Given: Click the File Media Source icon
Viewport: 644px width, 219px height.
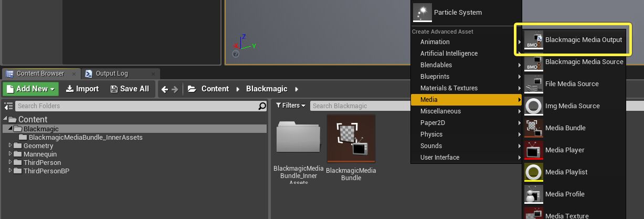Looking at the screenshot, I should (534, 84).
